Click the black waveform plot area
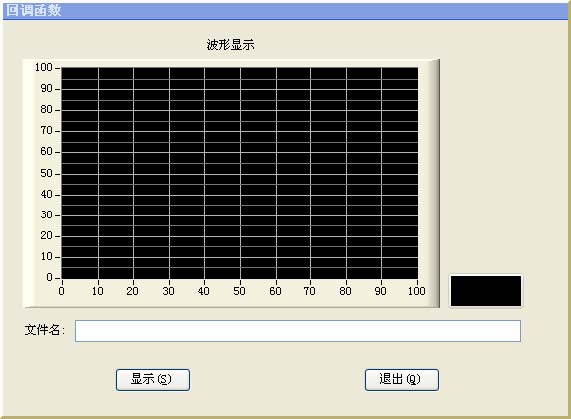Viewport: 571px width, 419px height. 240,173
